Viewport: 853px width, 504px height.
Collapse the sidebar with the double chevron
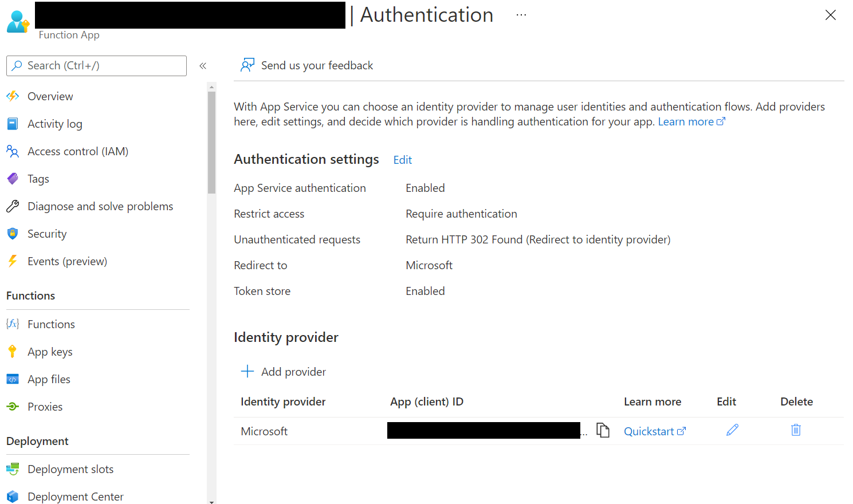click(202, 65)
